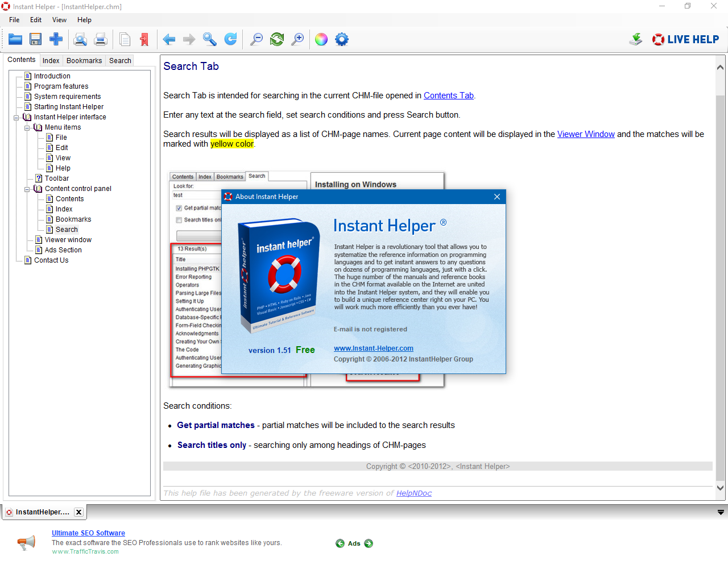Select Introduction in the contents tree
The width and height of the screenshot is (728, 565).
(x=52, y=76)
